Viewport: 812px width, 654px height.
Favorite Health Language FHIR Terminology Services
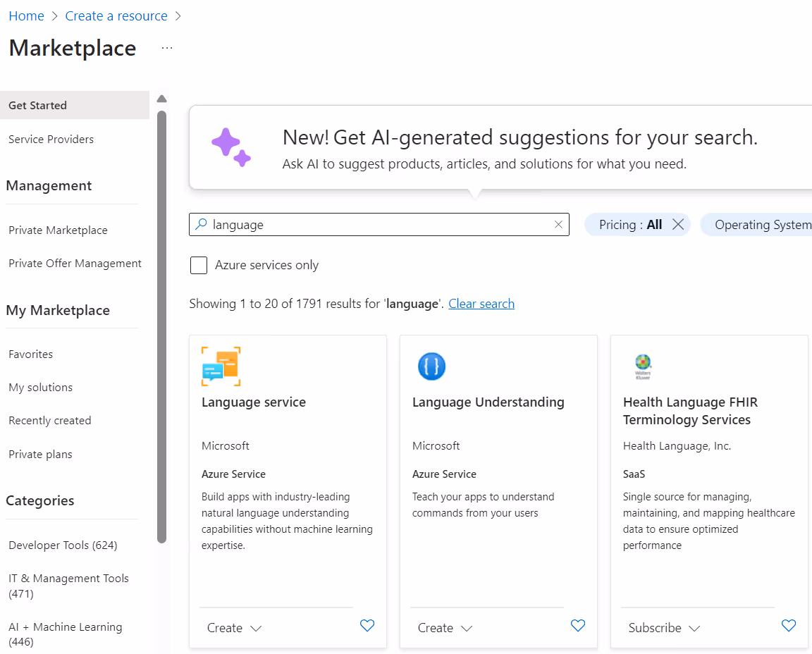789,626
